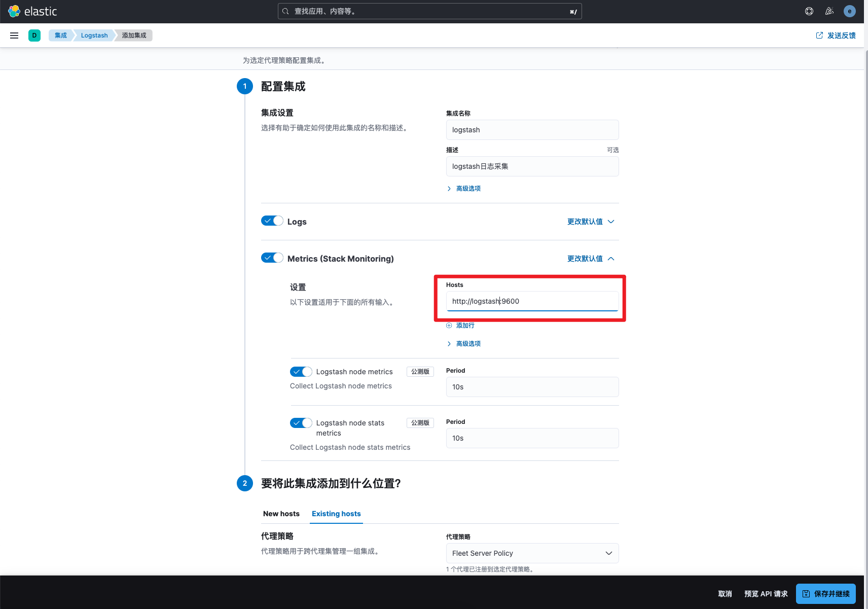Toggle the Metrics (Stack Monitoring) switch
The width and height of the screenshot is (868, 609).
tap(272, 258)
